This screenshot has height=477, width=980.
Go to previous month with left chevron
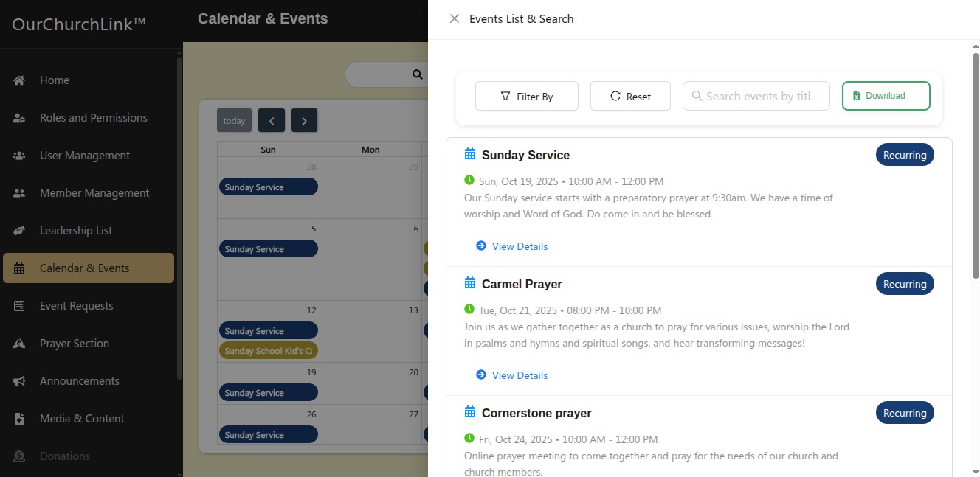pyautogui.click(x=272, y=120)
